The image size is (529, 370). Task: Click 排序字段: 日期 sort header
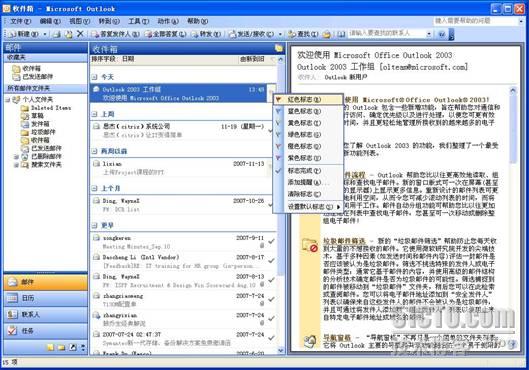[x=113, y=59]
